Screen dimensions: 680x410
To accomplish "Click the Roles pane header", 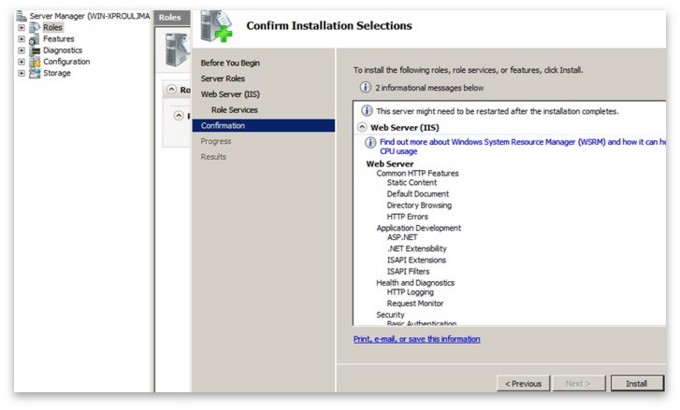I will pyautogui.click(x=172, y=18).
